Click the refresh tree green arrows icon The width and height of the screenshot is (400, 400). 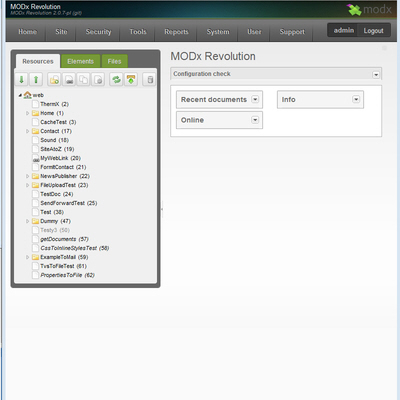click(x=116, y=80)
